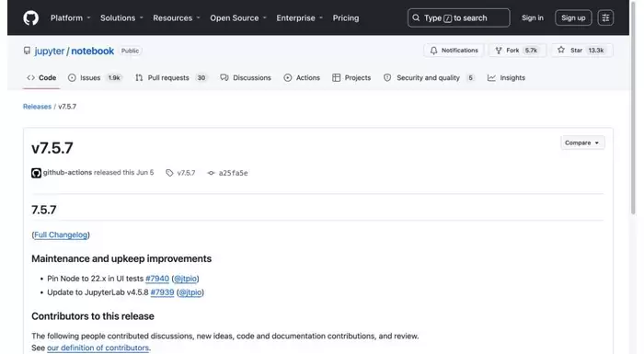Click the Sign up button
This screenshot has width=644, height=354.
click(x=573, y=18)
